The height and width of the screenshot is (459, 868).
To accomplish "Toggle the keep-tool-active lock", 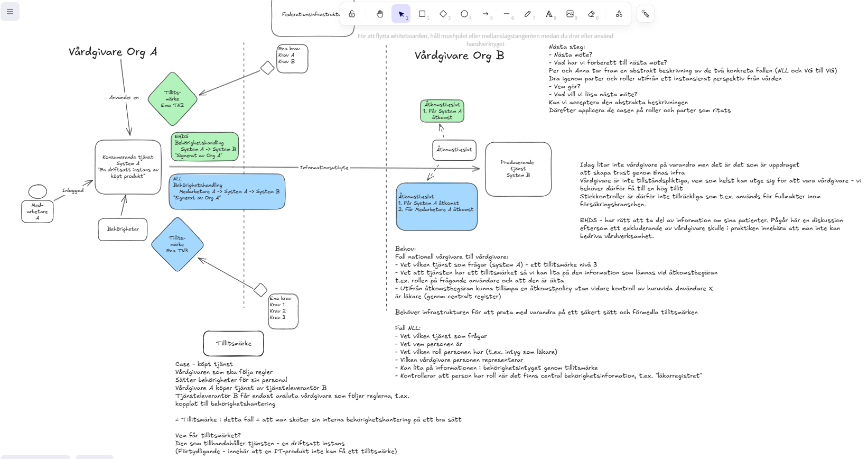I will click(x=352, y=14).
